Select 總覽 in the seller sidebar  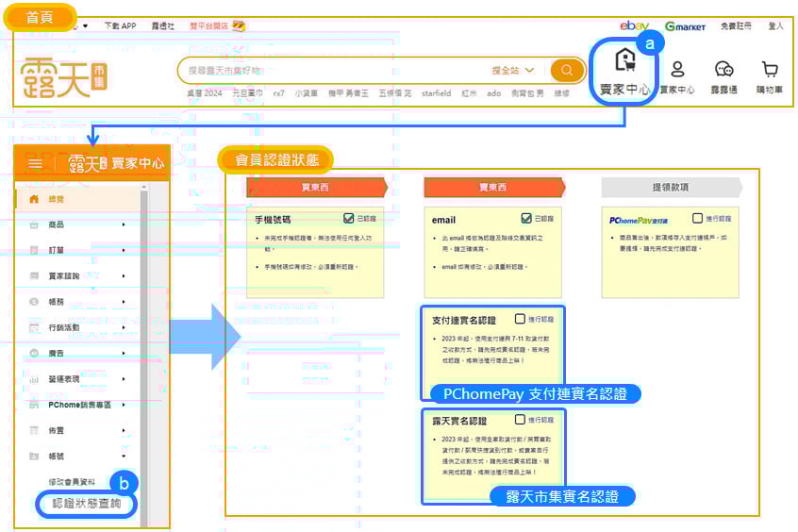pyautogui.click(x=57, y=199)
